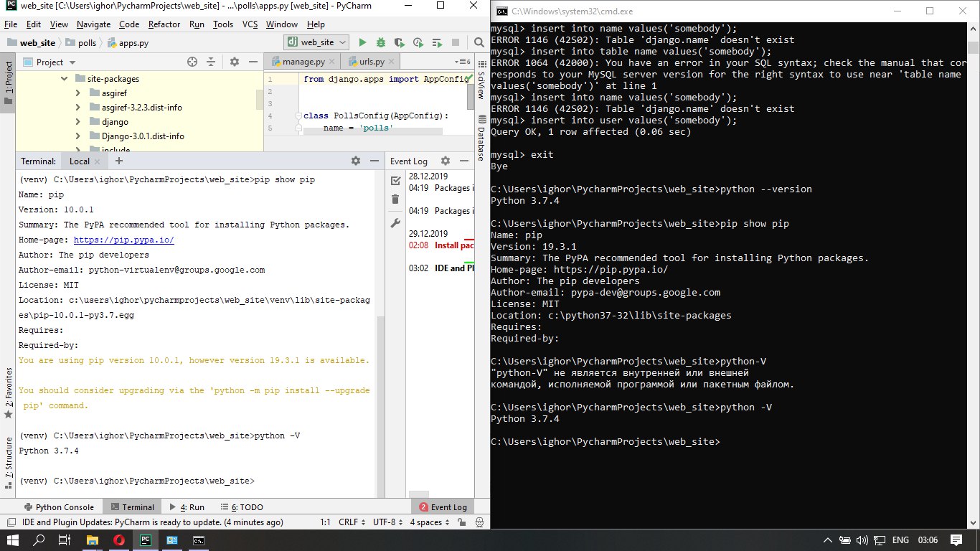
Task: Toggle read-only lock icon in status bar
Action: coord(461,522)
